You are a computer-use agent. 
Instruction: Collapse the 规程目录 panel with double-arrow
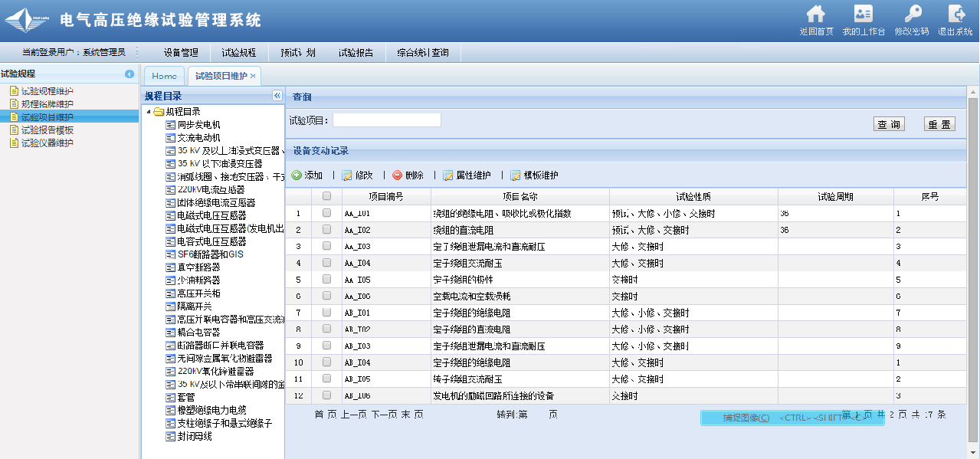pos(277,96)
